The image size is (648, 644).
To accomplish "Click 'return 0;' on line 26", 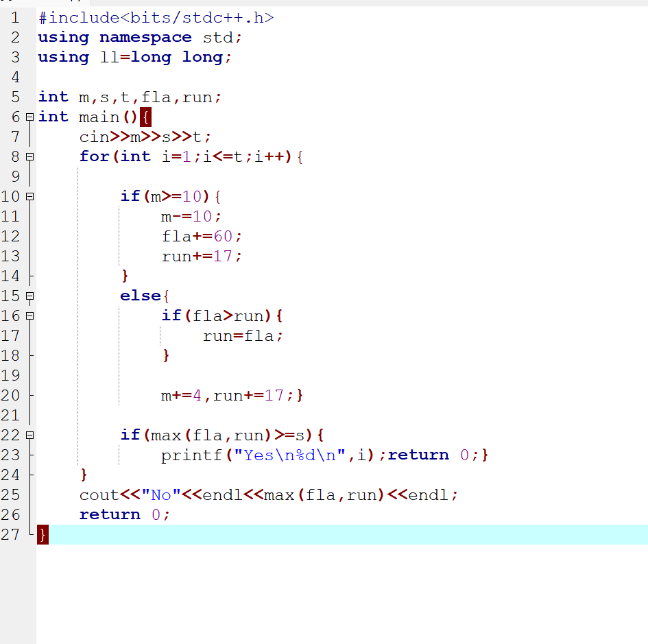I will [x=125, y=514].
